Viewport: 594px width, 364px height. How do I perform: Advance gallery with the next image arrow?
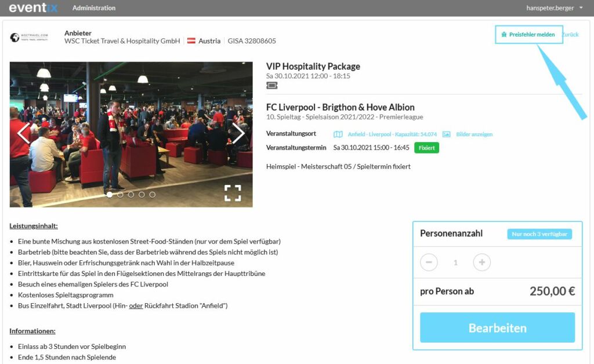(x=238, y=133)
